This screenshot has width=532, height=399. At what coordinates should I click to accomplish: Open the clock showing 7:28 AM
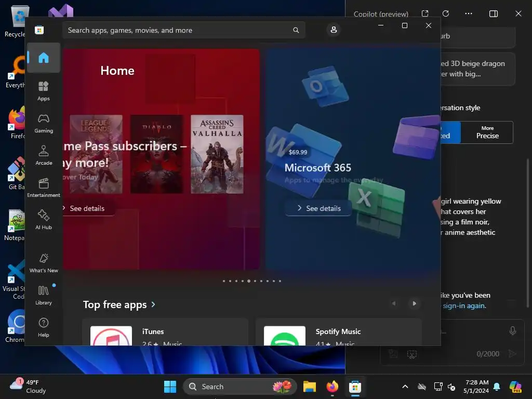[476, 387]
